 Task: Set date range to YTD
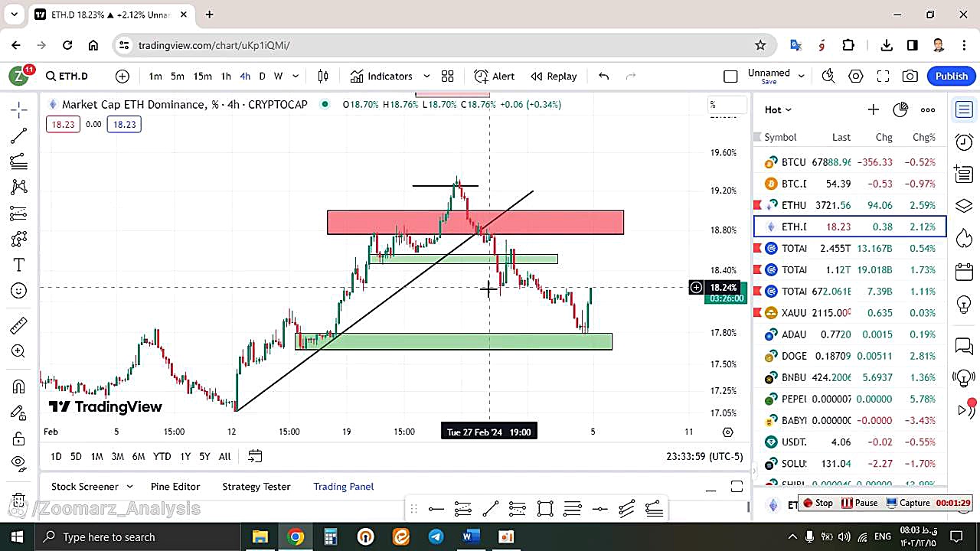[162, 456]
